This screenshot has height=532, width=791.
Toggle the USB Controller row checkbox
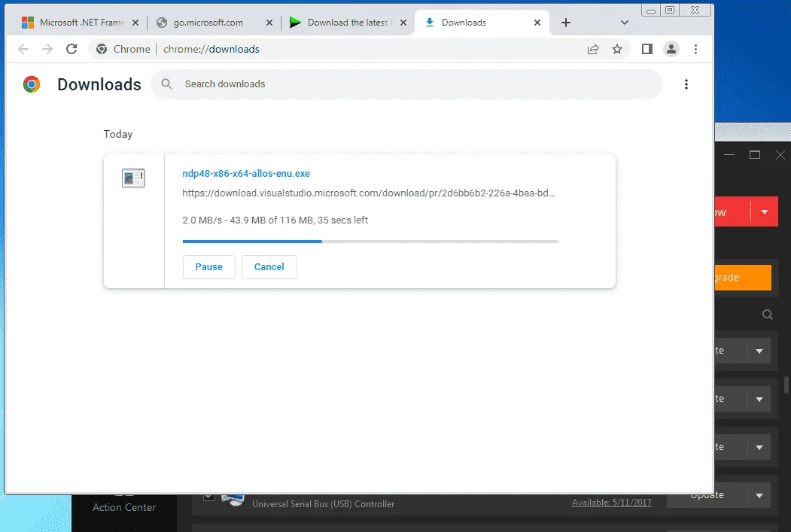click(x=208, y=497)
